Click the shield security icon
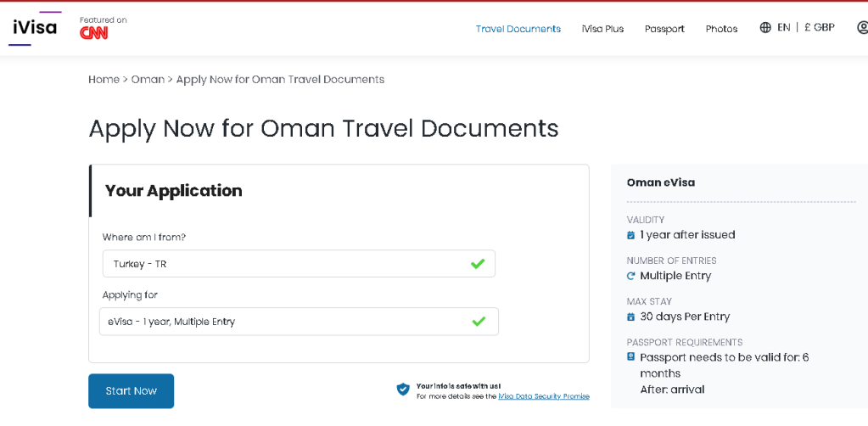 [403, 390]
